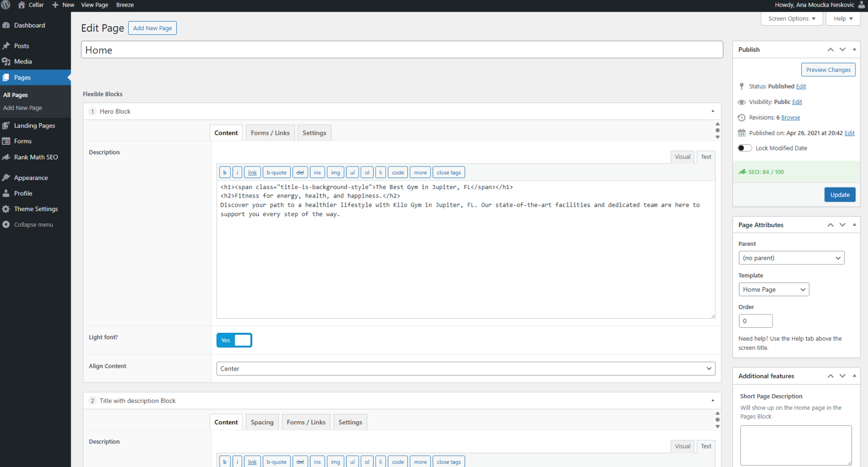Insert ul tag in Hero Block editor
The image size is (868, 467).
[352, 172]
